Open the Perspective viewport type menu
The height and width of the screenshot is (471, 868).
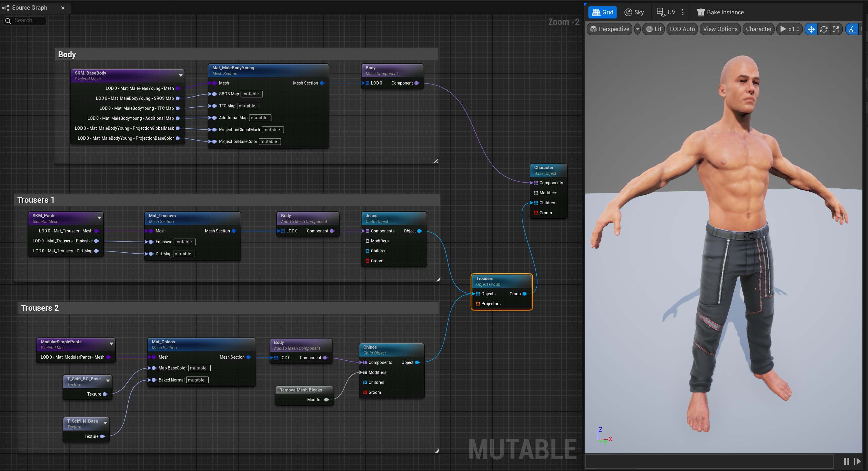click(x=610, y=29)
